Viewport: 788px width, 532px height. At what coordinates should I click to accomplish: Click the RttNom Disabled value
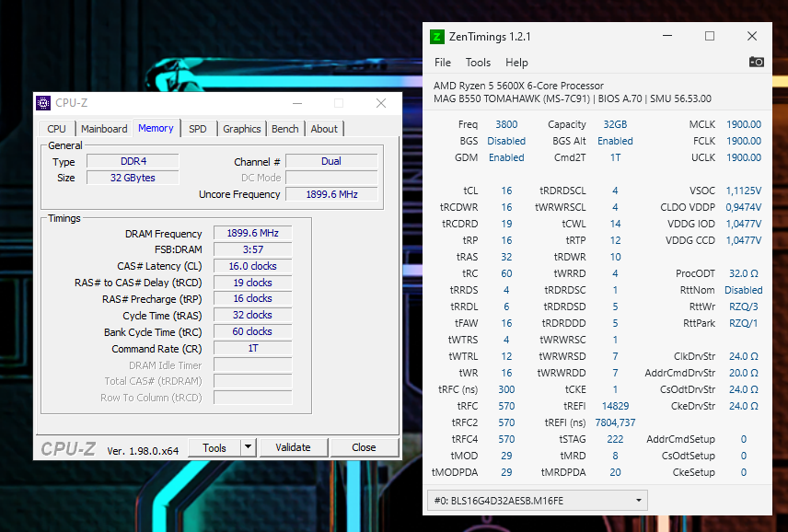pos(744,290)
